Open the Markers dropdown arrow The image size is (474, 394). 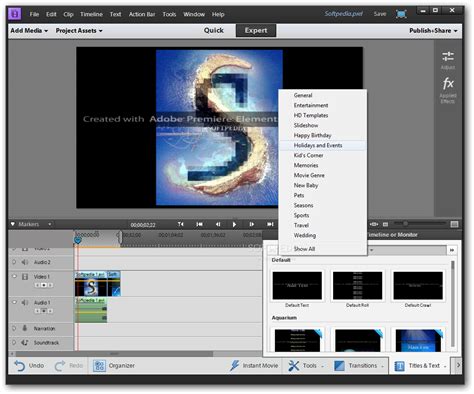point(50,224)
